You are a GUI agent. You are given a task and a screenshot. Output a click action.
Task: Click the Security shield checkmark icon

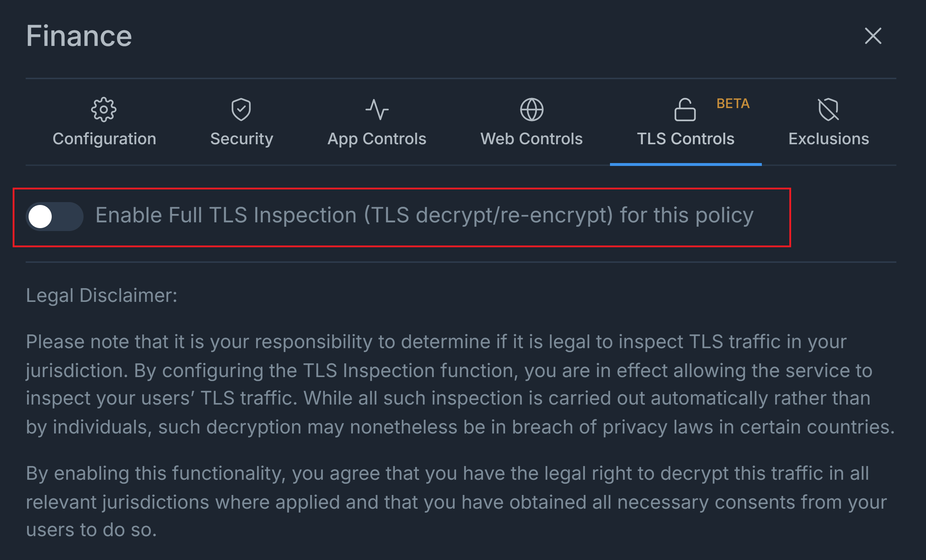(241, 110)
